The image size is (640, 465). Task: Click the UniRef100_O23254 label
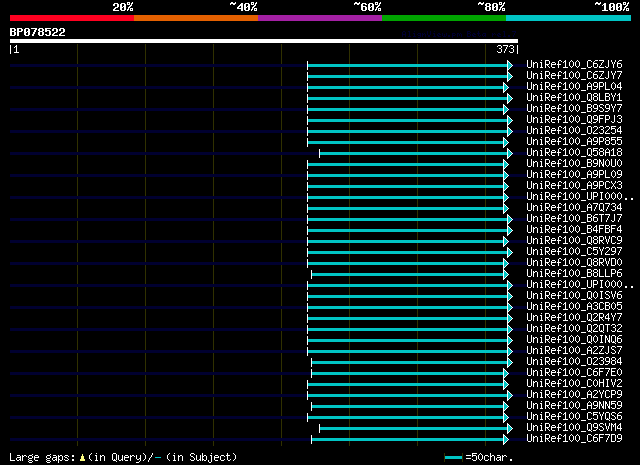[574, 131]
